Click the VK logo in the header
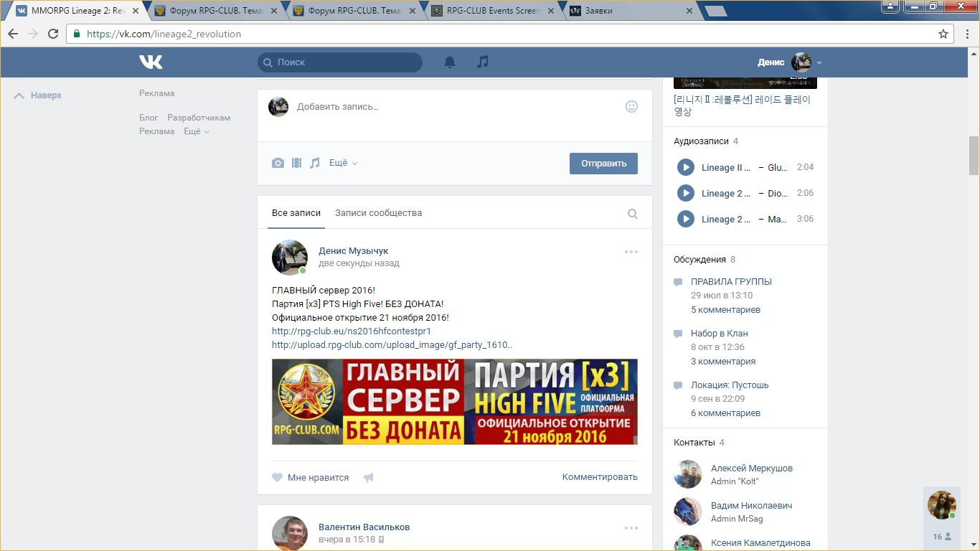980x551 pixels. [x=151, y=62]
